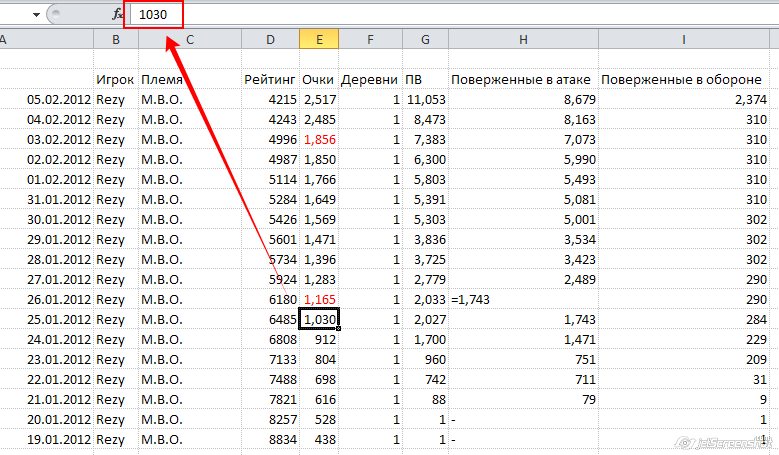779x455 pixels.
Task: Select active cell 1,030
Action: 319,319
